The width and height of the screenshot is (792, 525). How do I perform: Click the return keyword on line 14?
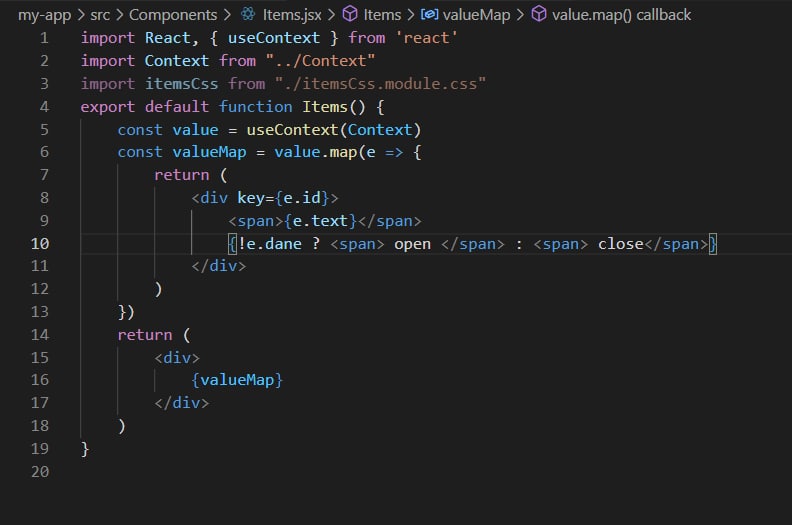pos(144,335)
